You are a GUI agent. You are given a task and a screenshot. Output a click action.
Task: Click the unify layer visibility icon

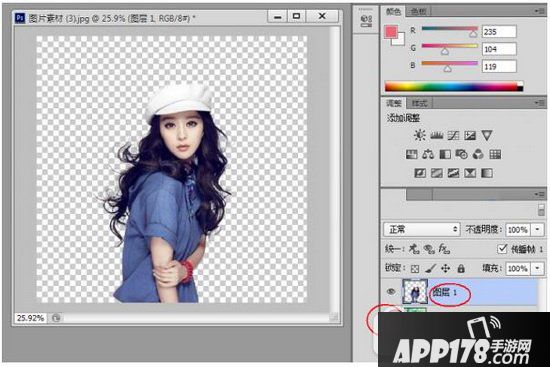pyautogui.click(x=429, y=249)
